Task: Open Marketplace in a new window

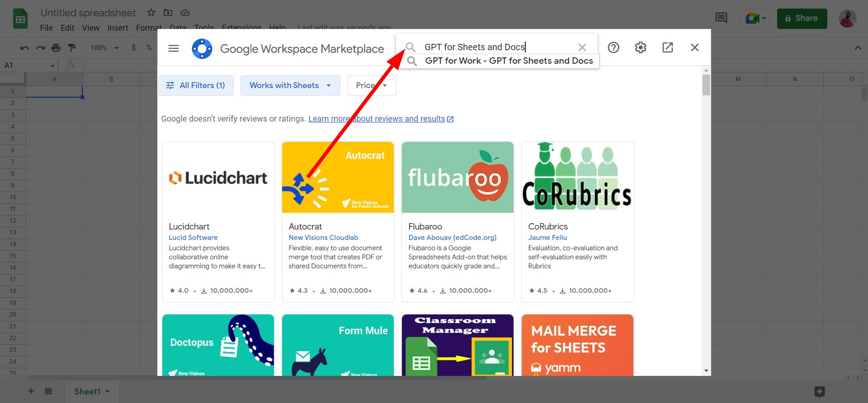Action: coord(668,47)
